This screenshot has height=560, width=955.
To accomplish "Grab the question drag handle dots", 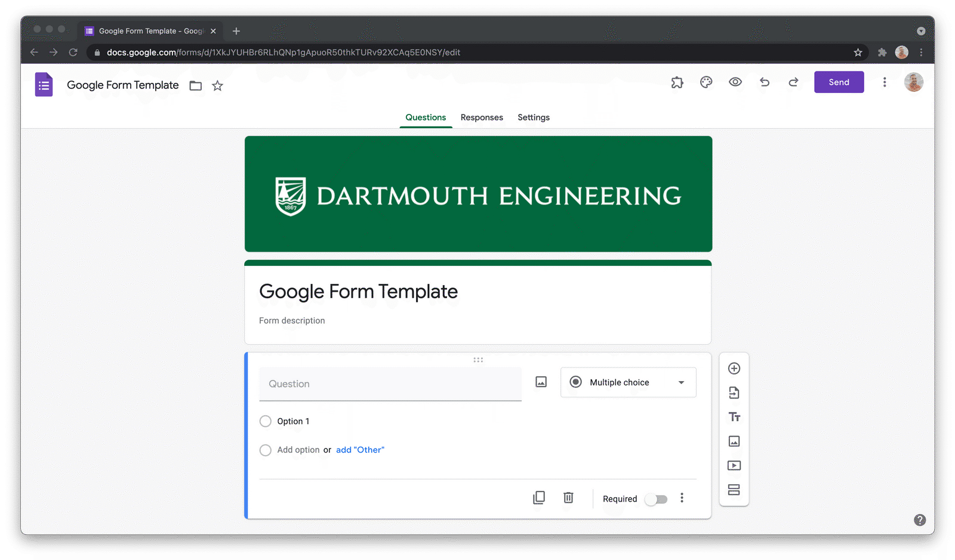I will (478, 360).
